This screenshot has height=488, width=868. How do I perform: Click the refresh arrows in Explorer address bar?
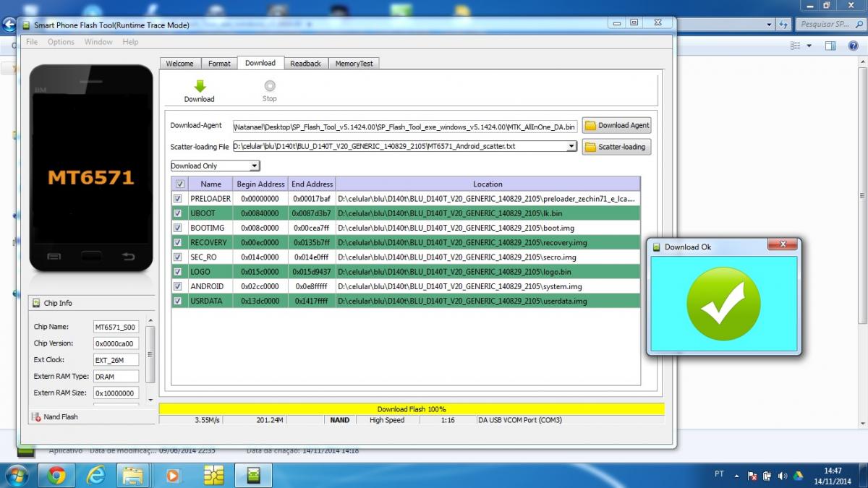pyautogui.click(x=783, y=25)
